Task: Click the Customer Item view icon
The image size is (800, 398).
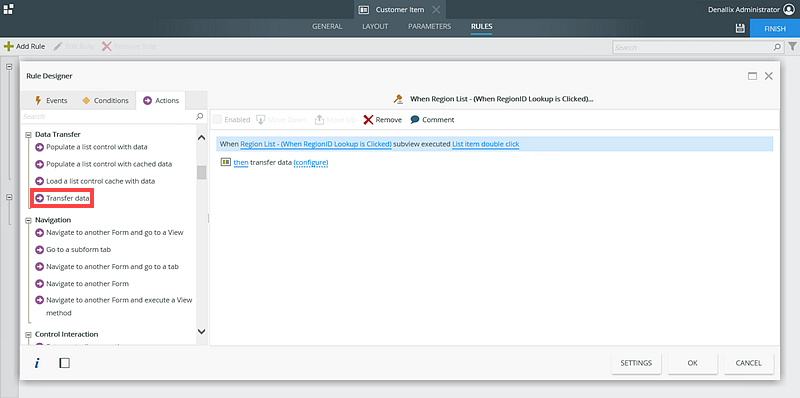Action: click(x=363, y=10)
